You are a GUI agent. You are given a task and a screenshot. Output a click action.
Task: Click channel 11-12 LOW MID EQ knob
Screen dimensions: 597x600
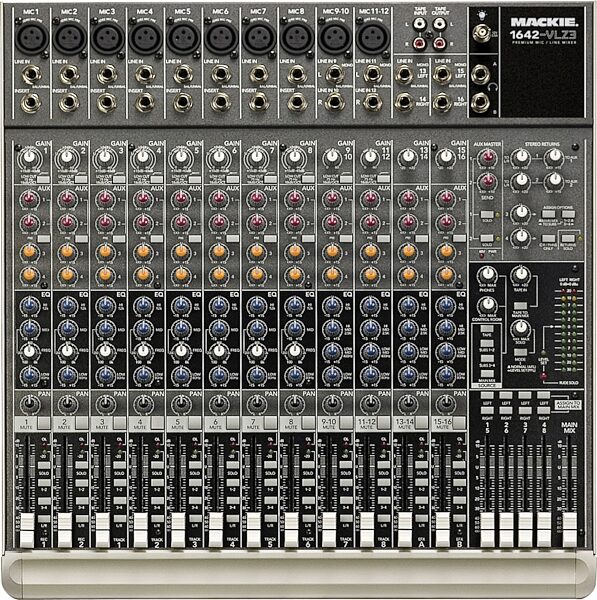(370, 351)
